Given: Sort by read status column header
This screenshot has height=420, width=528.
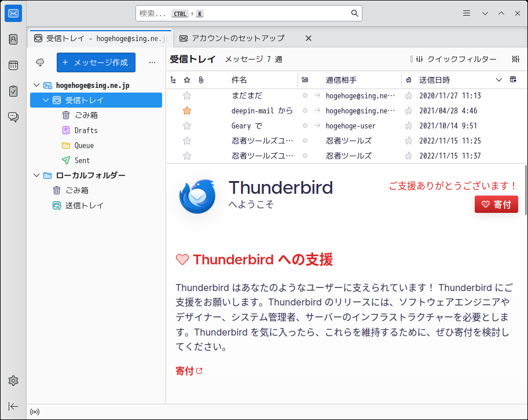Looking at the screenshot, I should click(x=305, y=80).
